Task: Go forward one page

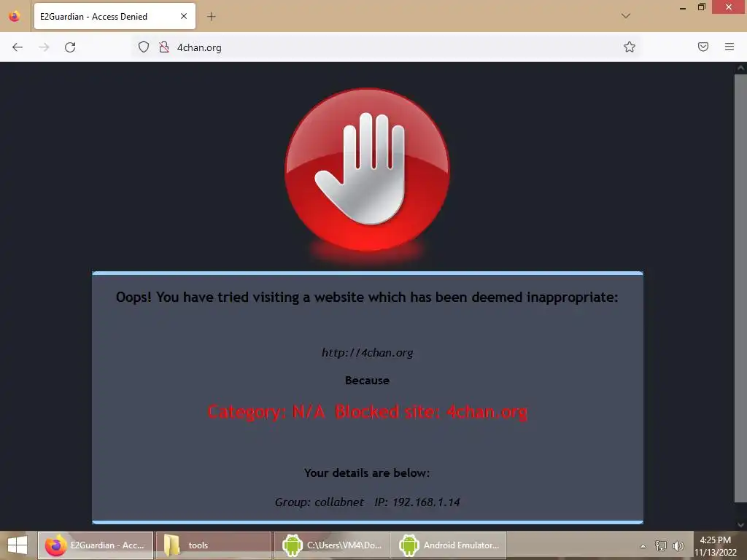Action: pyautogui.click(x=44, y=47)
